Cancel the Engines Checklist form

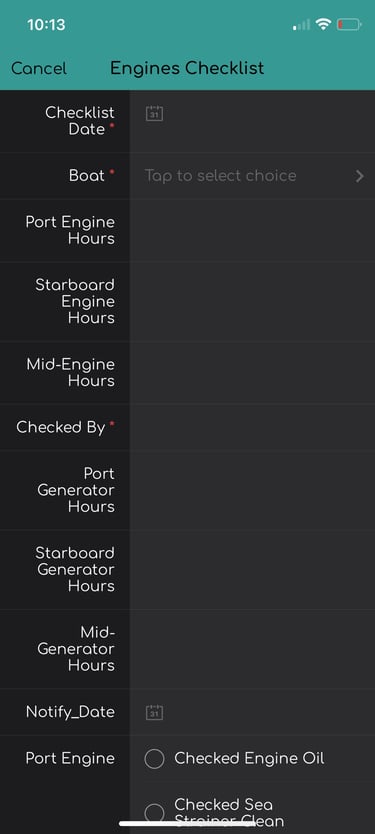39,69
